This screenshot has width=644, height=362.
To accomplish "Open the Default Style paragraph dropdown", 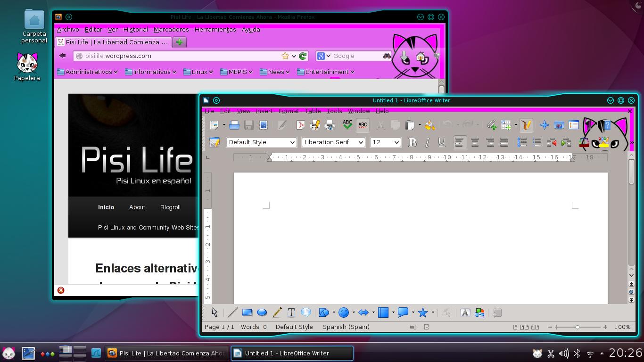I will pyautogui.click(x=292, y=142).
